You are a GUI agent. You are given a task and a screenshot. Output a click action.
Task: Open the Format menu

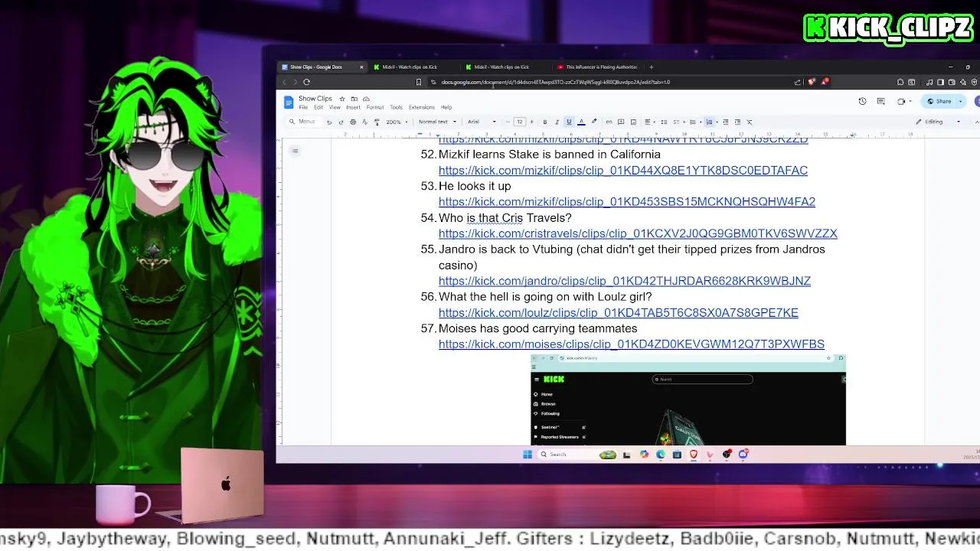point(375,107)
